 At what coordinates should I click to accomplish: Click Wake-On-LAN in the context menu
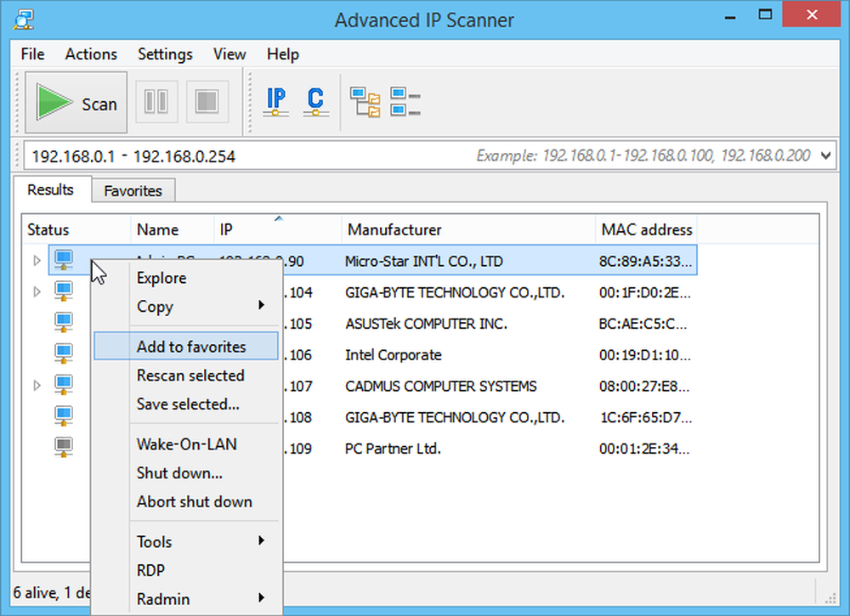188,444
